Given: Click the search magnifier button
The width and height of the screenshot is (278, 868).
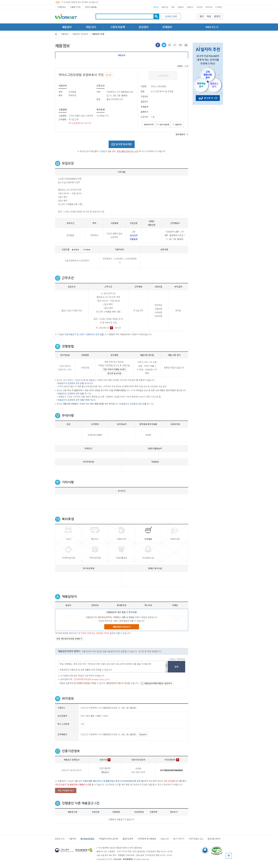Looking at the screenshot, I should (x=156, y=16).
